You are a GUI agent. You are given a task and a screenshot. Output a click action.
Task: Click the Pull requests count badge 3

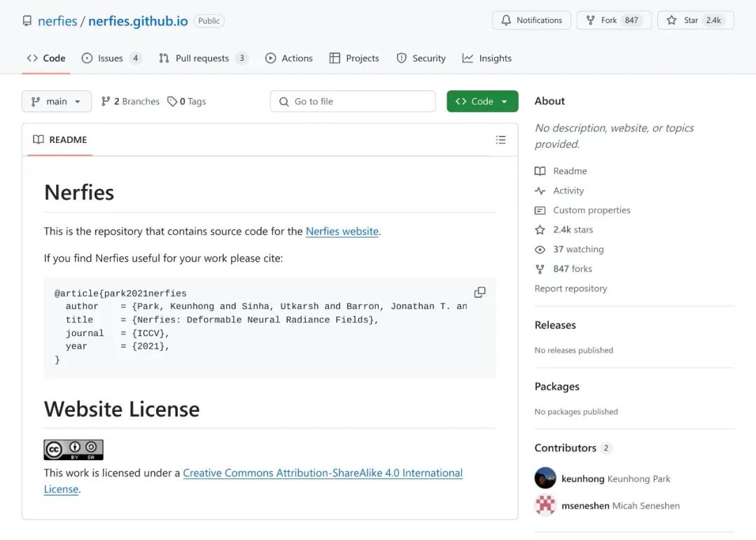[x=242, y=58]
